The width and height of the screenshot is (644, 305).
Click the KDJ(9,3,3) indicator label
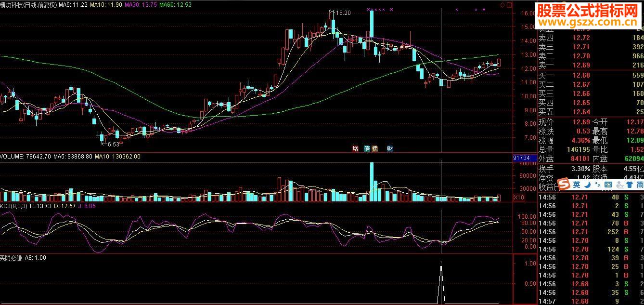[x=13, y=206]
